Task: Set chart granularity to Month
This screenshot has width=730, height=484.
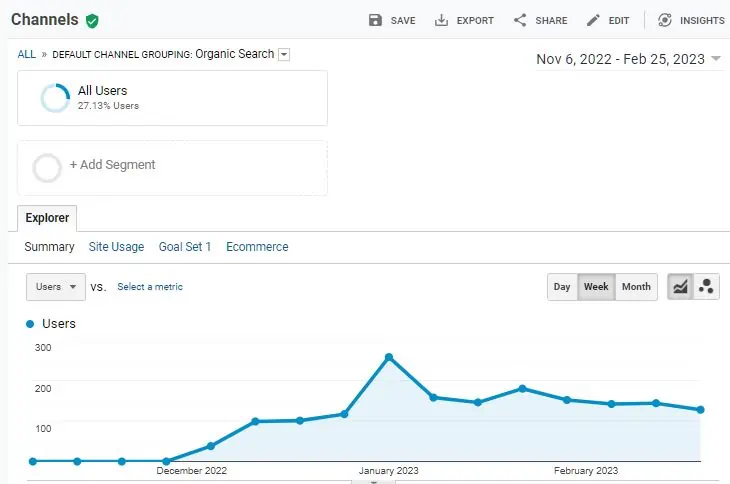Action: 636,287
